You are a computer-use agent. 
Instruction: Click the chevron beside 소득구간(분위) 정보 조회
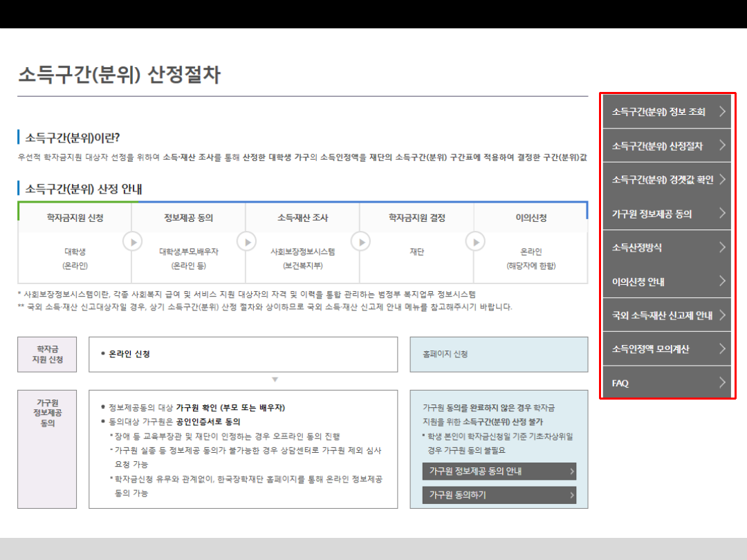point(722,111)
